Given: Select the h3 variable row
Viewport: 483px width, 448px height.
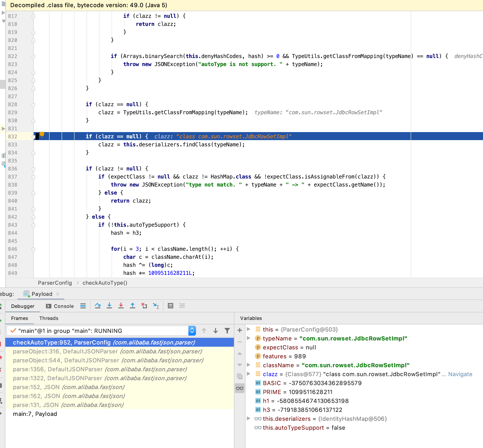Looking at the screenshot, I should click(364, 410).
